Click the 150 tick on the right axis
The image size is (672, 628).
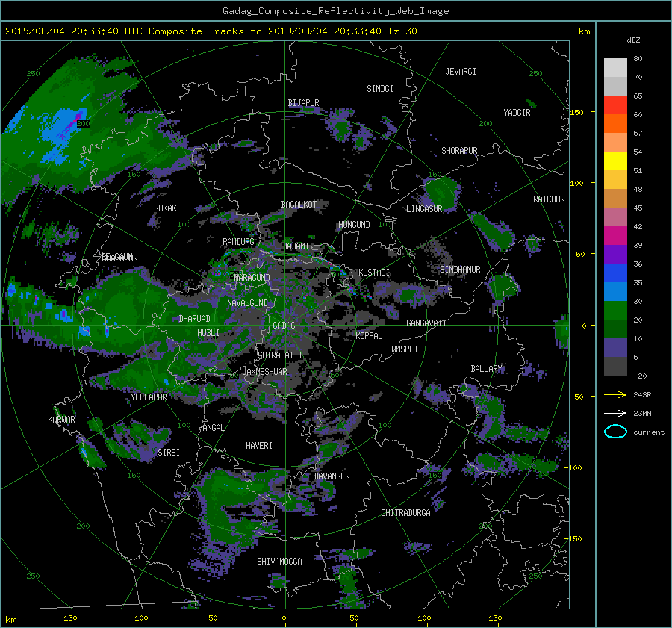coord(577,112)
